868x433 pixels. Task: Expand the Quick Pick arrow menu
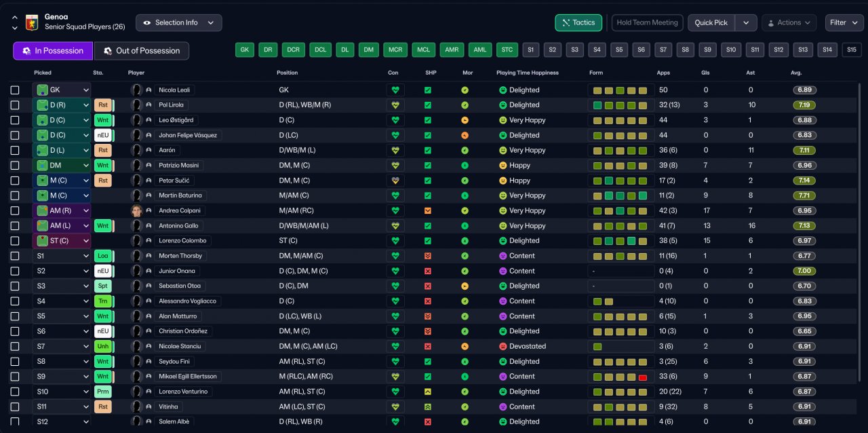[x=746, y=22]
